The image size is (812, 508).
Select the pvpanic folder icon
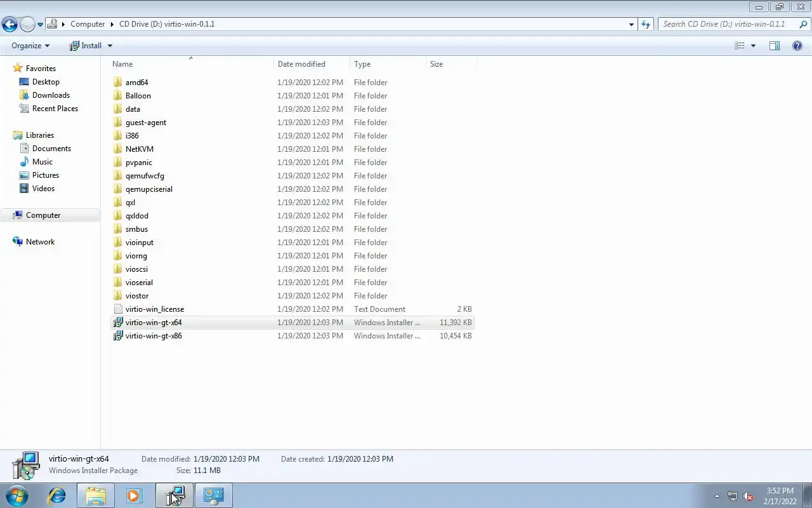coord(117,163)
